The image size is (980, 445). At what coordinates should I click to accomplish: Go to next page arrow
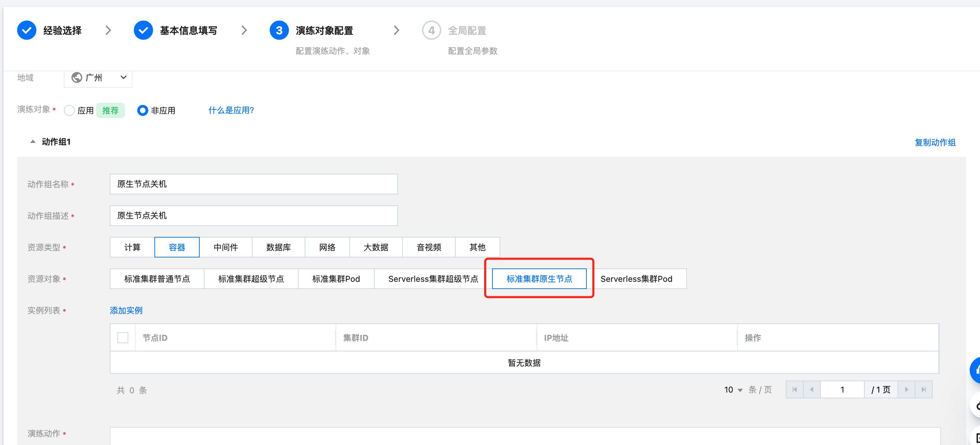[906, 389]
